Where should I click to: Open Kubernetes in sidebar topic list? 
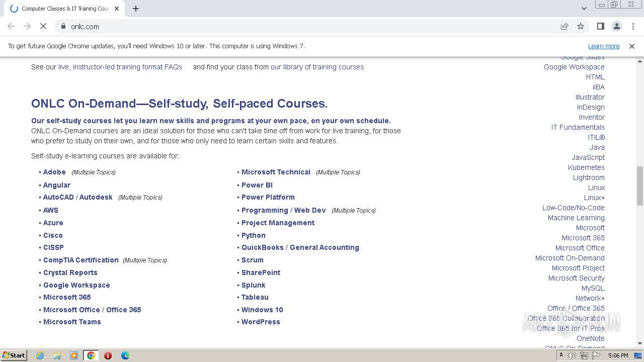tap(586, 167)
